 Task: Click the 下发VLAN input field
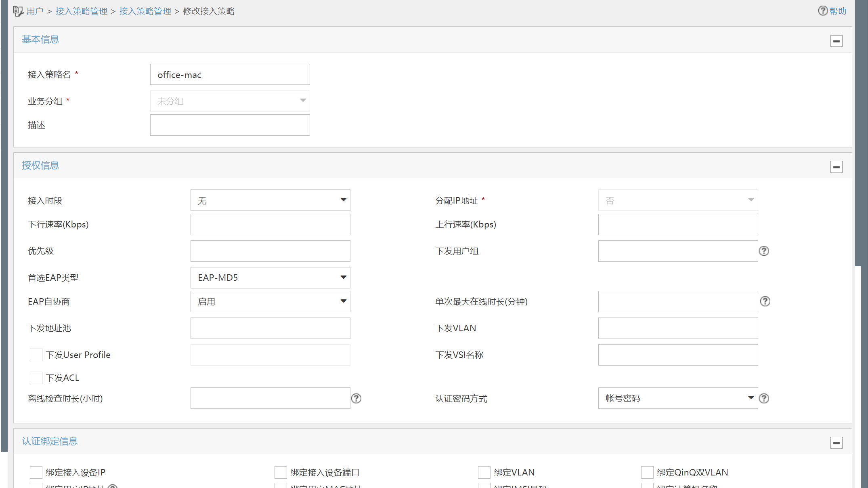[678, 328]
